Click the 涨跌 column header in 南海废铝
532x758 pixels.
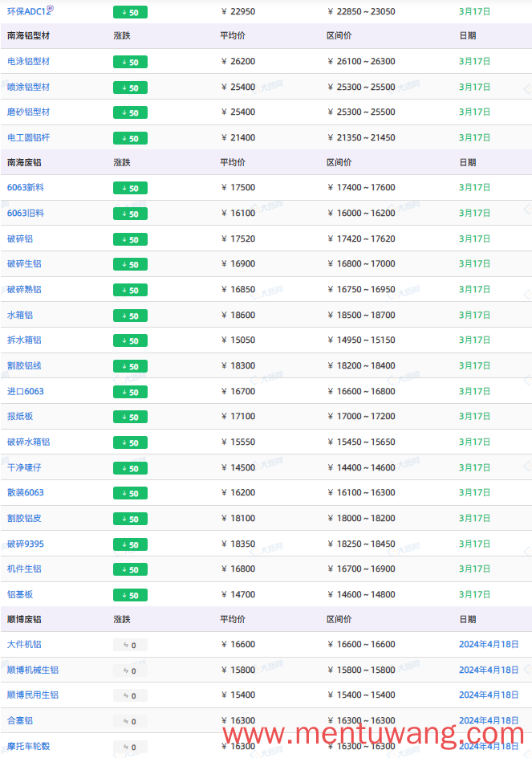pyautogui.click(x=122, y=163)
